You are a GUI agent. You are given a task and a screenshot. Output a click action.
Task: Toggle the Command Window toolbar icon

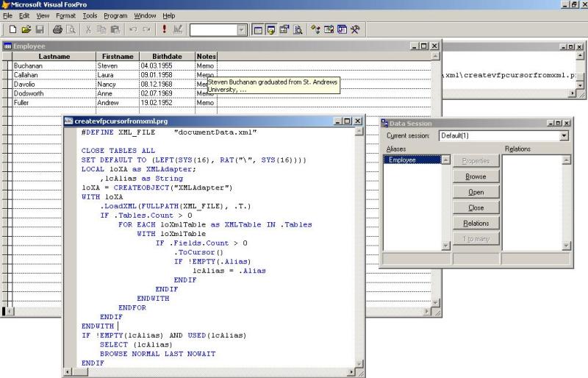(x=258, y=29)
